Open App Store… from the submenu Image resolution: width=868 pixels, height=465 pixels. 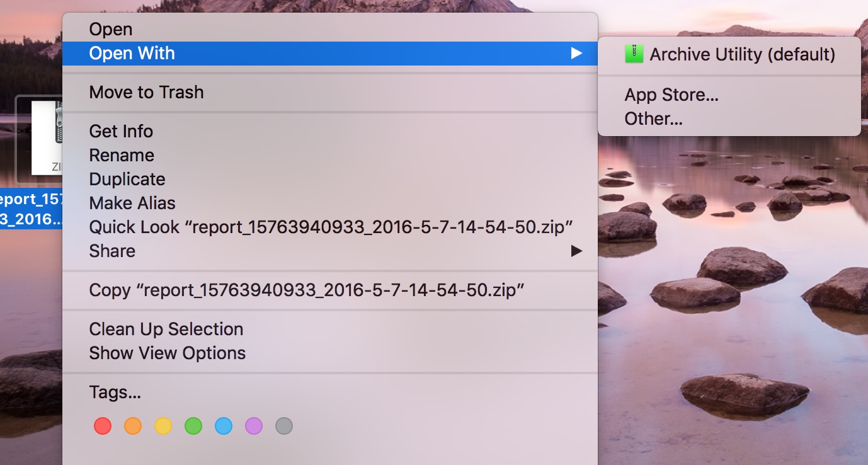click(x=671, y=95)
